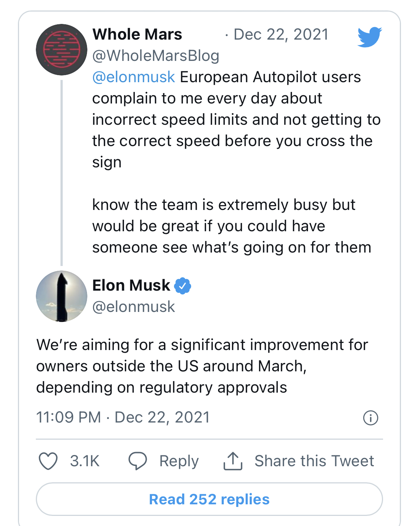
Task: Click the Whole Mars display name
Action: [x=137, y=34]
